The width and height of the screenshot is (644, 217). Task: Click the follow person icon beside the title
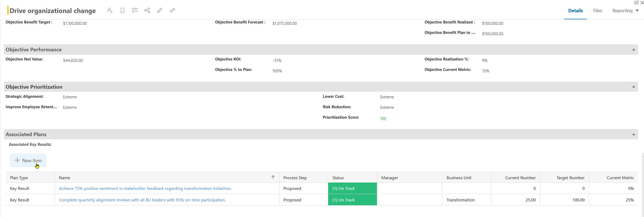click(x=110, y=10)
